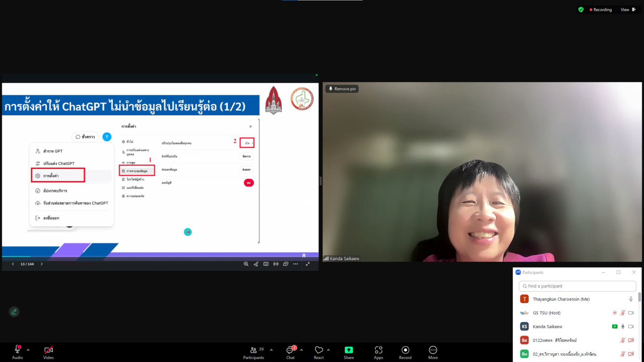
Task: Click the pen/draw icon in slide toolbar
Action: [x=256, y=264]
